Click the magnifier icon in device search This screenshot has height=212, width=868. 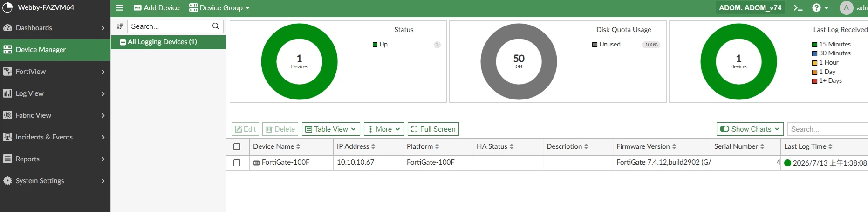[216, 26]
